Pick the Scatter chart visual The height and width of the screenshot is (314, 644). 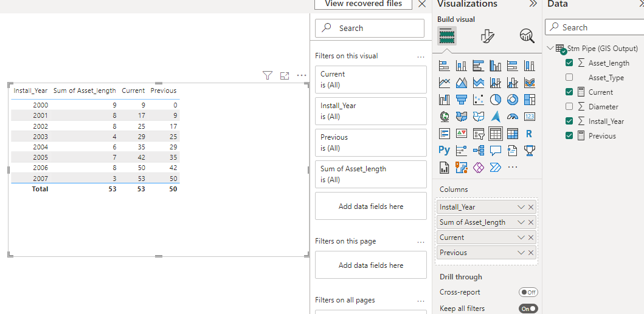click(x=479, y=100)
